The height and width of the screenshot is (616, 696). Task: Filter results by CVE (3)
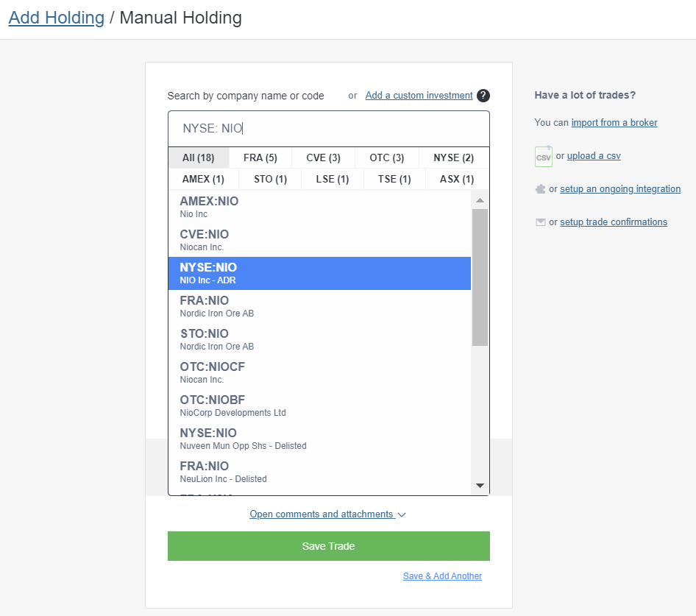pos(323,157)
